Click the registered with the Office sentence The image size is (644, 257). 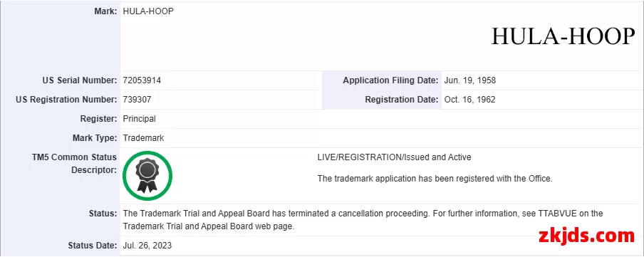click(435, 179)
